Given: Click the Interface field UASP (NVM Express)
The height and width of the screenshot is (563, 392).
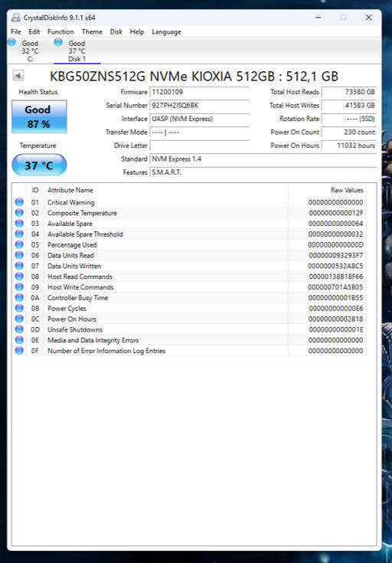Looking at the screenshot, I should [200, 119].
